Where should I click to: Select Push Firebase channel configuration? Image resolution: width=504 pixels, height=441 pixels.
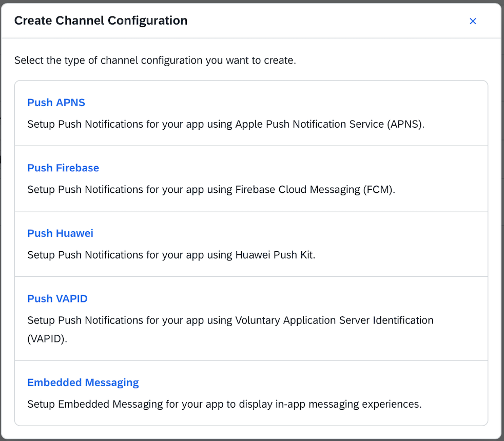pyautogui.click(x=63, y=168)
